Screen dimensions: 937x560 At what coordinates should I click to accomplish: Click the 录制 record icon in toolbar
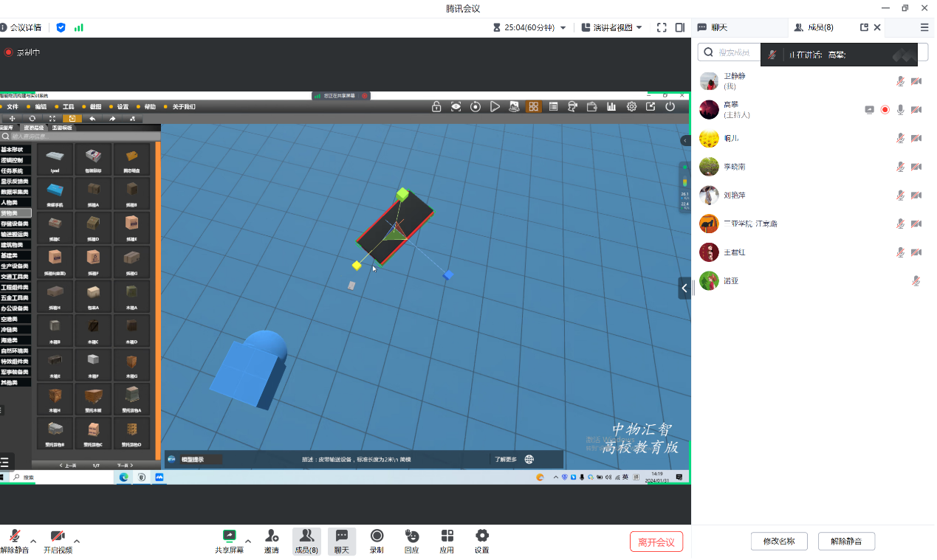(377, 536)
